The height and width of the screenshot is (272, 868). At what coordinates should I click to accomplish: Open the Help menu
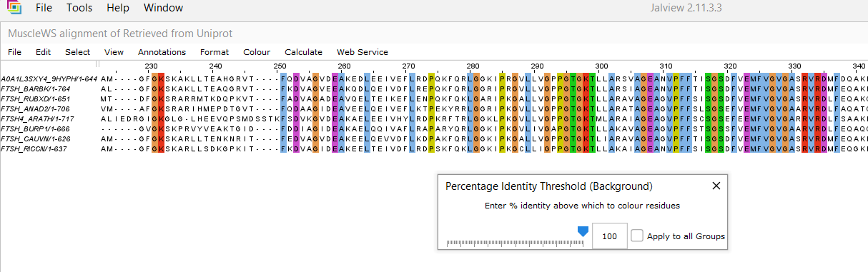click(x=117, y=8)
